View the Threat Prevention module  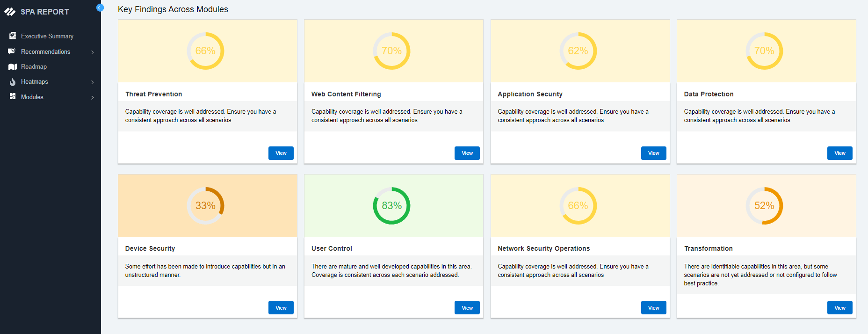tap(281, 153)
